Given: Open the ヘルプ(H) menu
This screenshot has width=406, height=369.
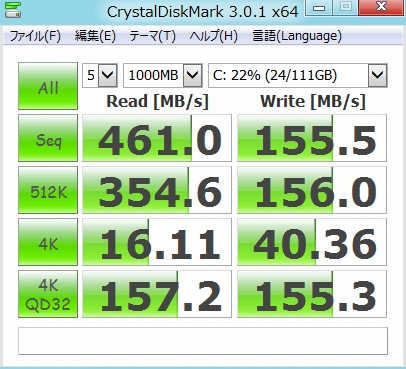Looking at the screenshot, I should (x=214, y=36).
